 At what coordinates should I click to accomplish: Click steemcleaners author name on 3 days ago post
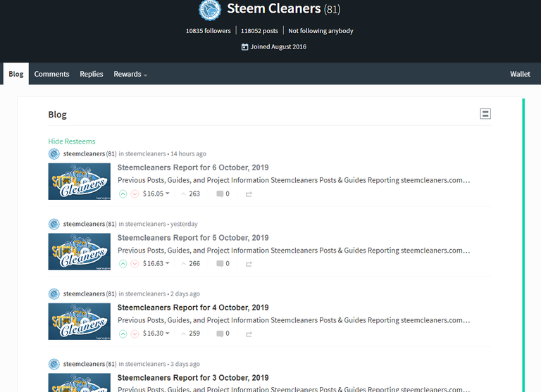tap(84, 364)
